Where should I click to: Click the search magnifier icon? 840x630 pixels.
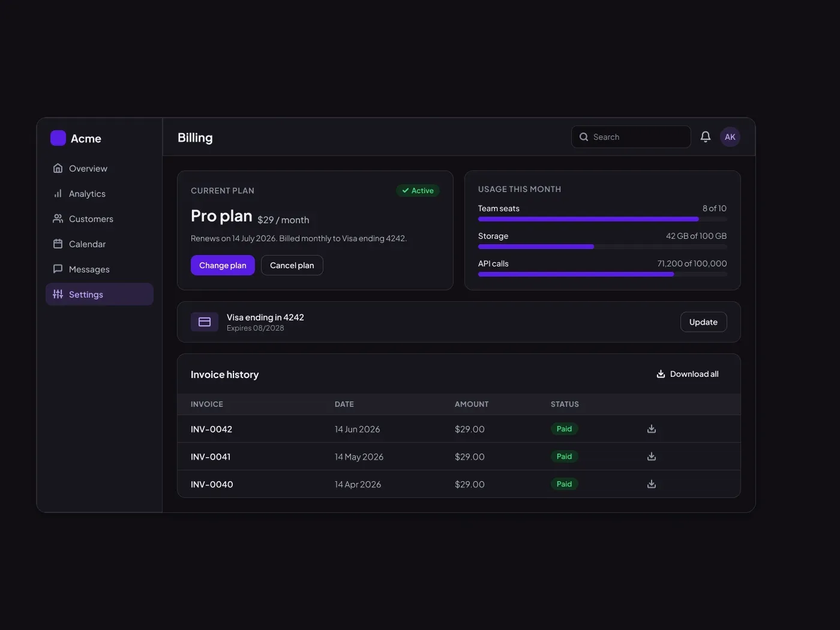tap(584, 137)
